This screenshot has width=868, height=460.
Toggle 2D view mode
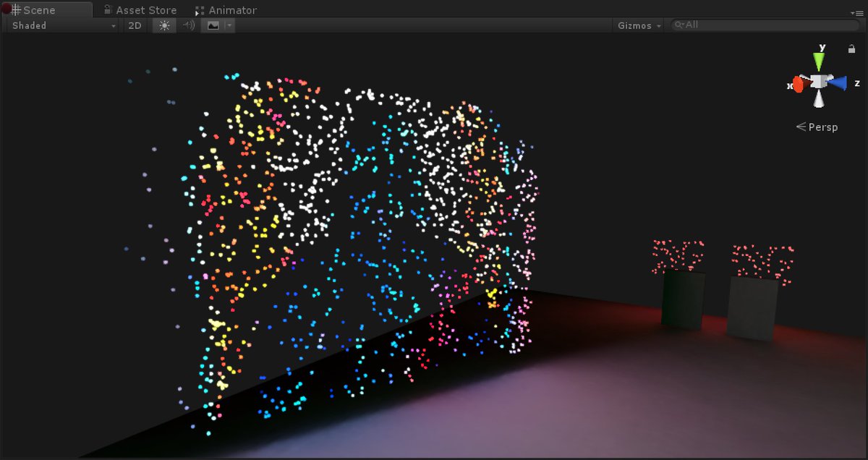tap(135, 25)
